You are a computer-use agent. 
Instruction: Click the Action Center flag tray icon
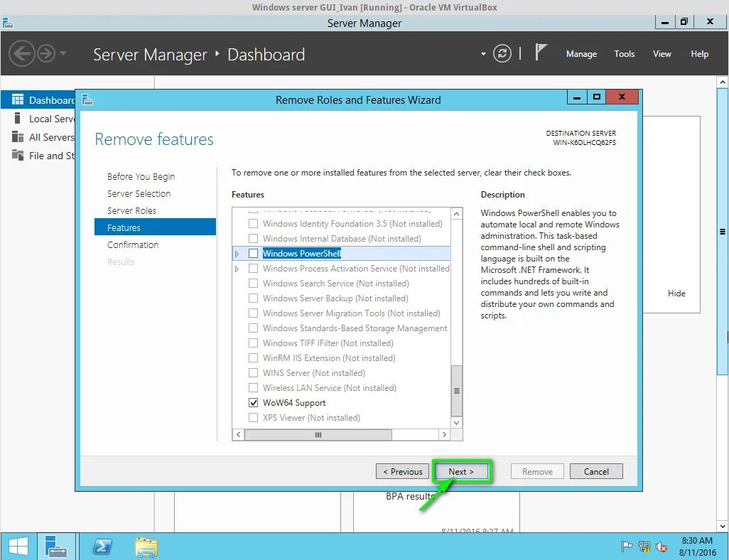pos(627,546)
